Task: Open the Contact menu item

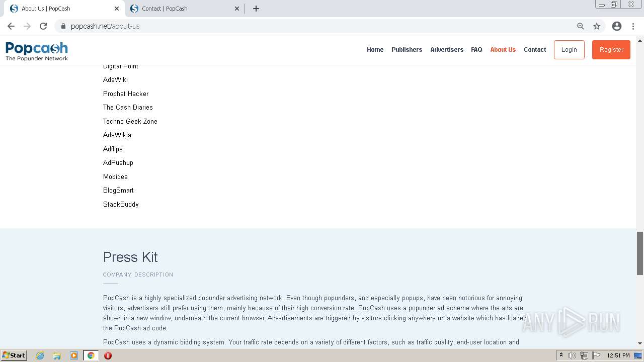Action: click(535, 50)
